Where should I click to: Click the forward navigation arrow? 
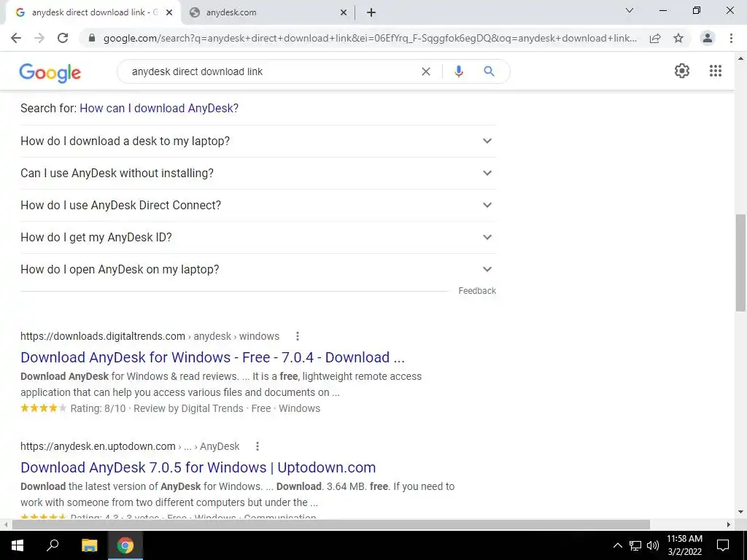pyautogui.click(x=39, y=38)
